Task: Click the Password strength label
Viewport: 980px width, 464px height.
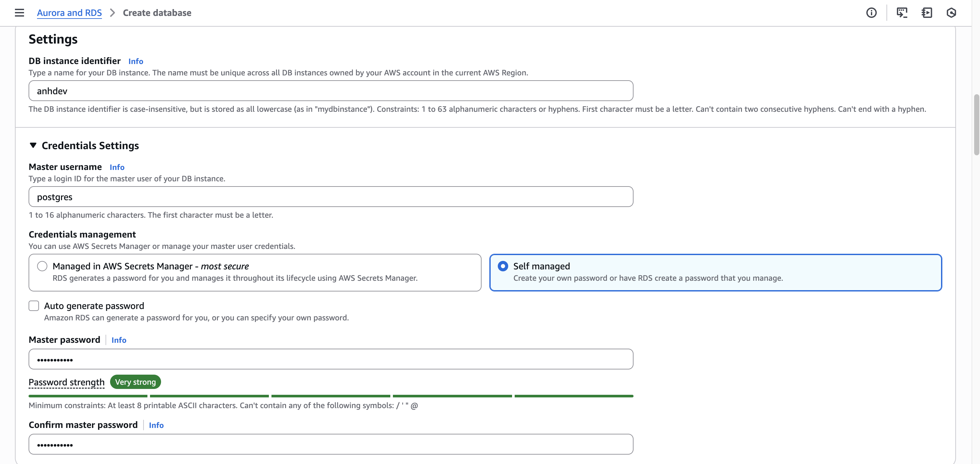Action: tap(67, 382)
